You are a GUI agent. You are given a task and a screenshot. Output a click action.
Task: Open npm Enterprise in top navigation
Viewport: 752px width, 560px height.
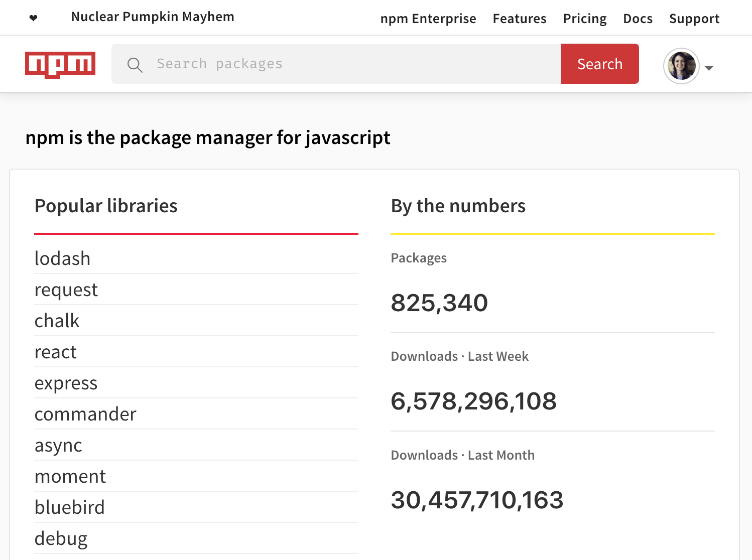click(428, 19)
